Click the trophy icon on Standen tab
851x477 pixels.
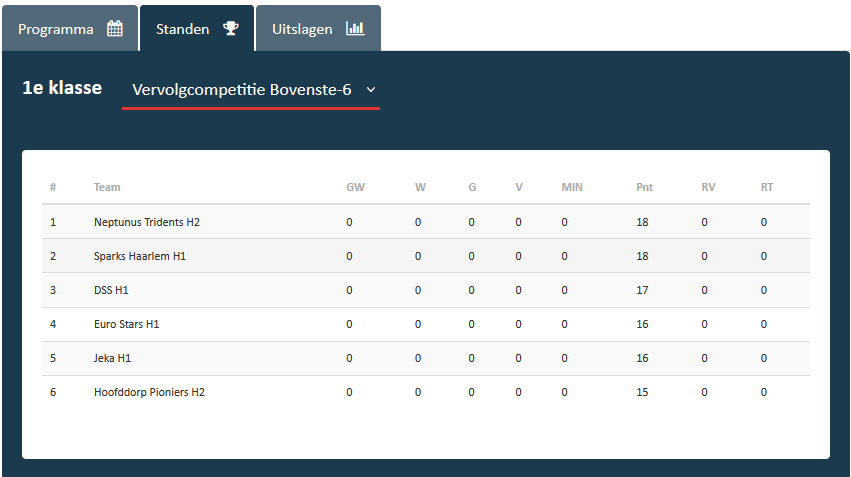(231, 29)
